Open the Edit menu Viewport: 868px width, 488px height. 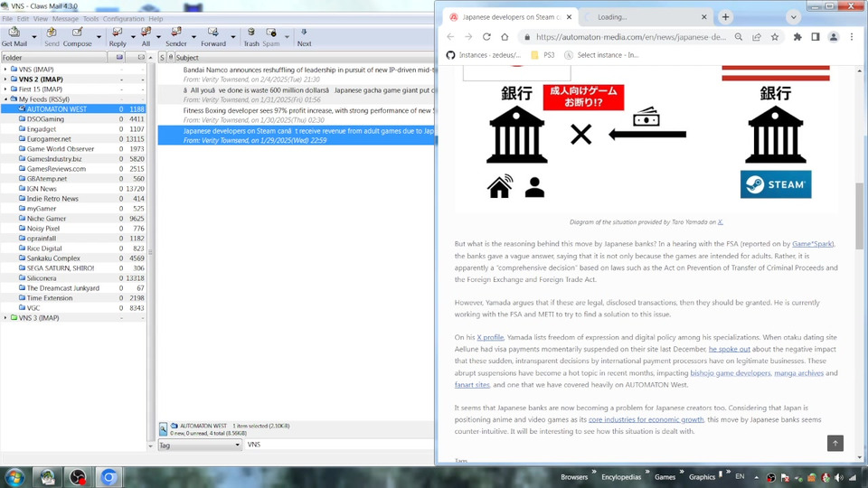coord(23,19)
